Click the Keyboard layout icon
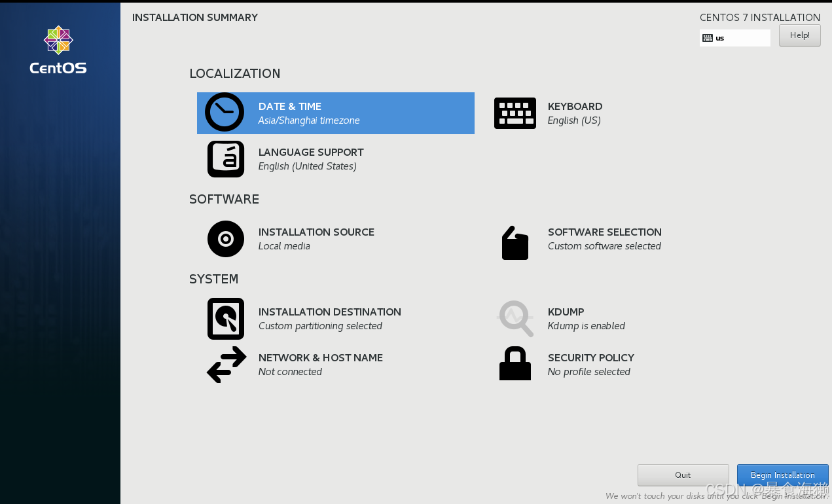Image resolution: width=832 pixels, height=504 pixels. tap(515, 113)
